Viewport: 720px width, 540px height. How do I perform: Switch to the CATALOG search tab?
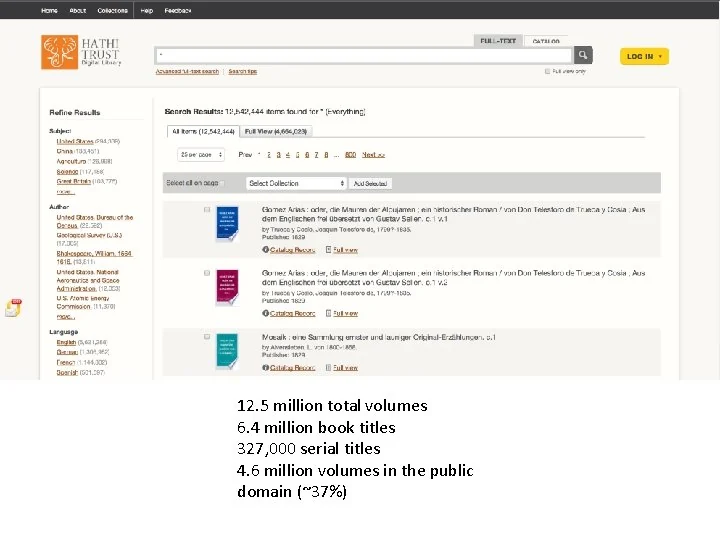(546, 41)
